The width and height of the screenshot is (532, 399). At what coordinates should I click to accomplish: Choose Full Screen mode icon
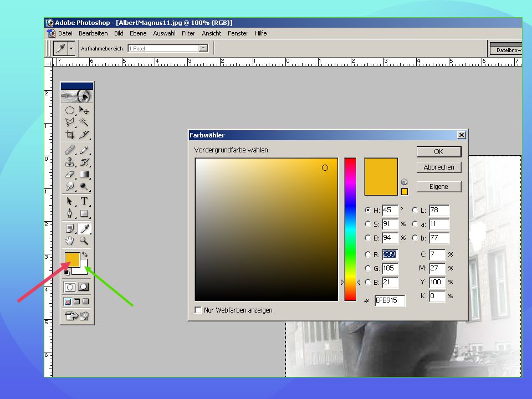(86, 301)
